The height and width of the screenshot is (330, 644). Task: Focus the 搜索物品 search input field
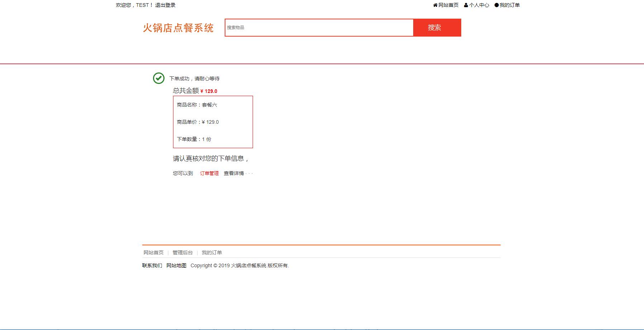click(x=319, y=28)
